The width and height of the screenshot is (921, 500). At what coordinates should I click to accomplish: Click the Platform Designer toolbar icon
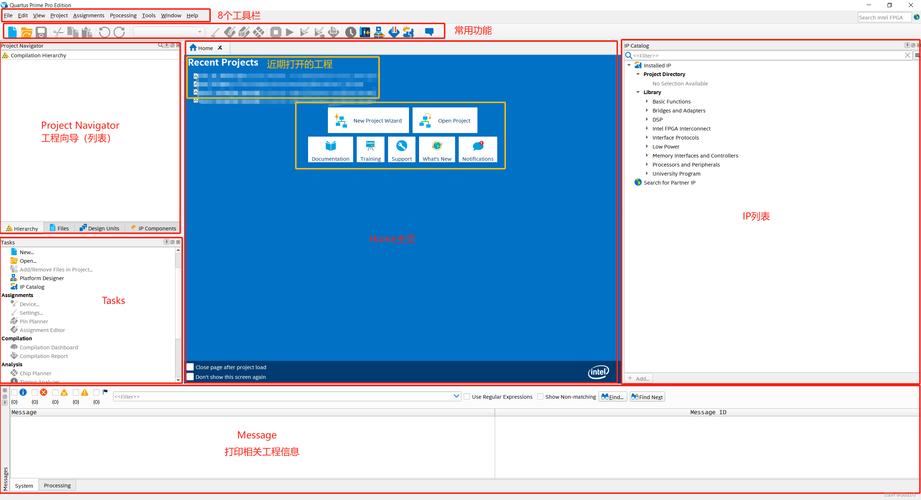(379, 32)
